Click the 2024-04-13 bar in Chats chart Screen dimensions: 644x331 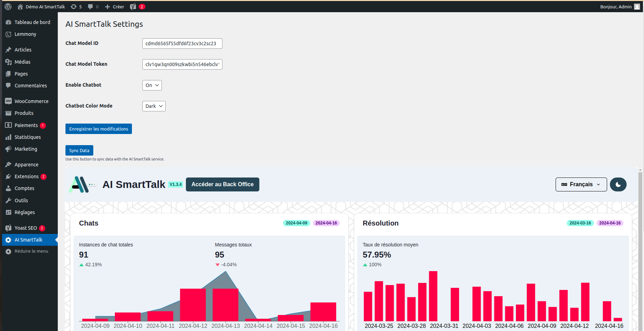(226, 305)
